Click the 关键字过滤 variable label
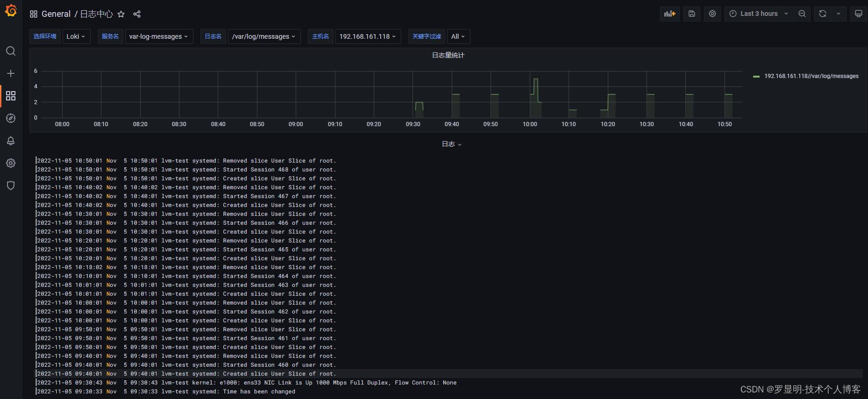 pyautogui.click(x=427, y=36)
